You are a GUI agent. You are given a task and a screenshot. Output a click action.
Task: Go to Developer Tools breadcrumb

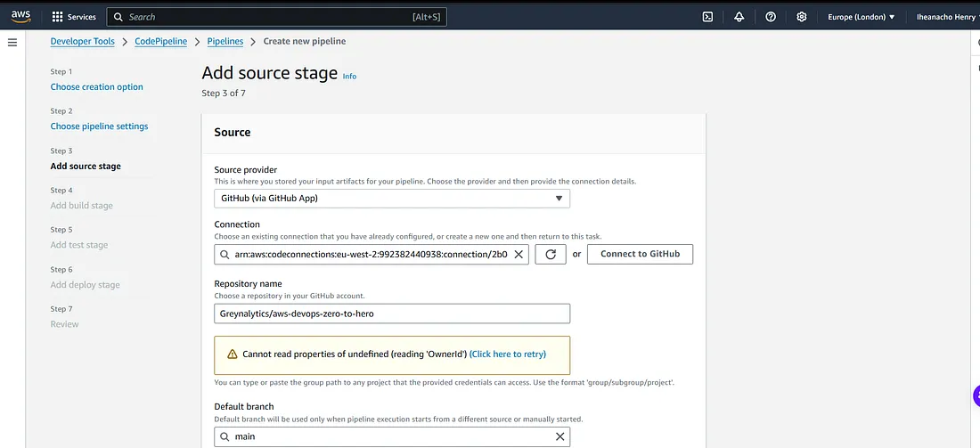coord(83,41)
